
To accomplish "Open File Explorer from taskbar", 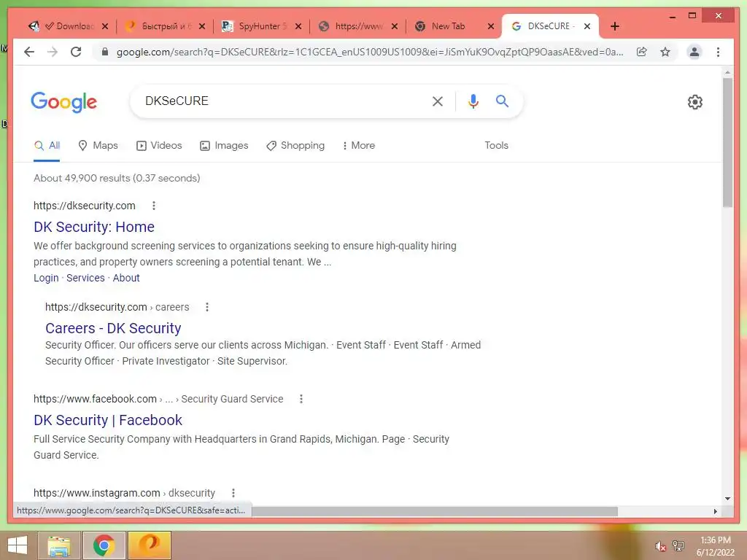I will tap(58, 545).
